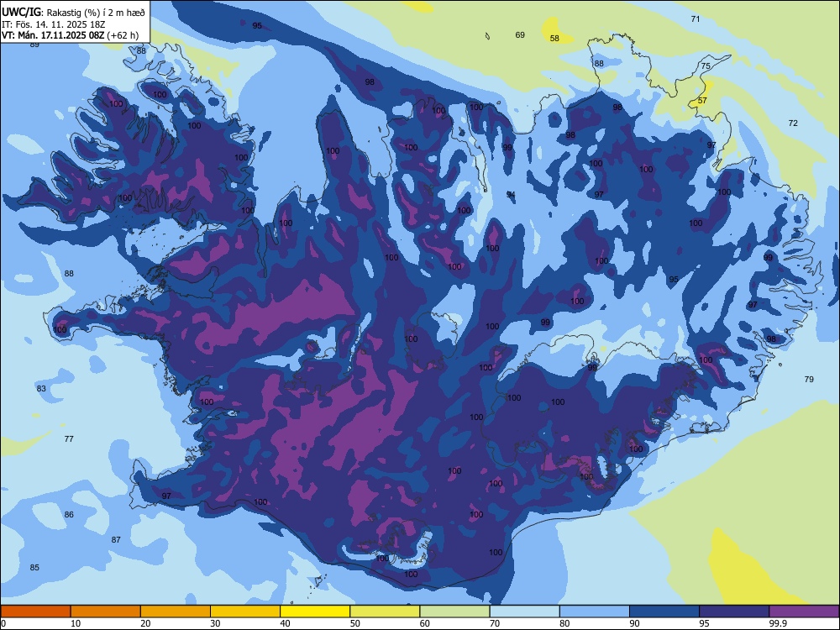Click the legend scale label "0"

coord(3,623)
